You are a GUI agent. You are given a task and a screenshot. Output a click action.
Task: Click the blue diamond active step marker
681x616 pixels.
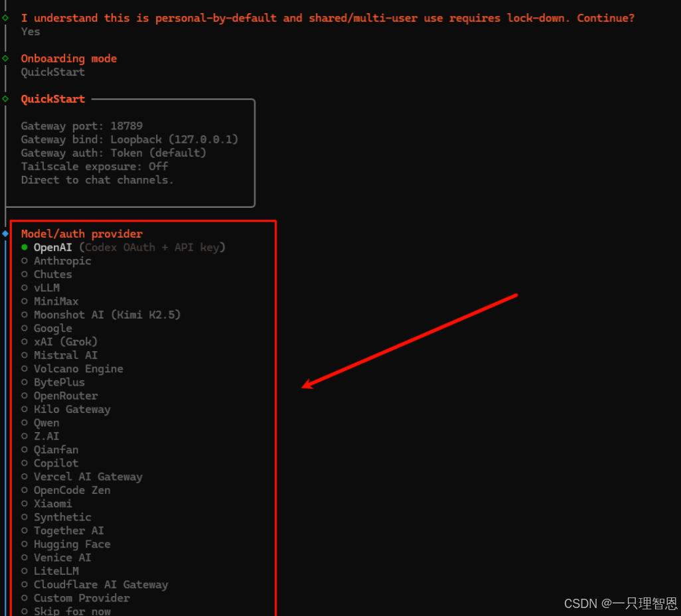tap(5, 234)
